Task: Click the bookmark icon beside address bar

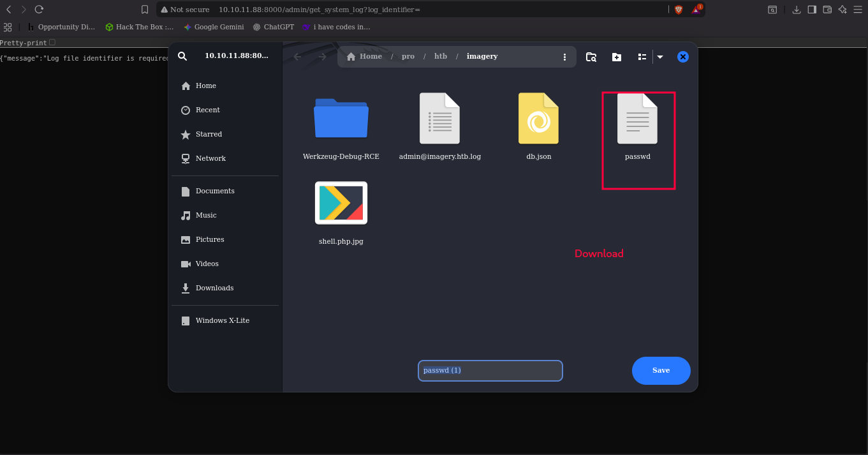Action: [x=145, y=10]
